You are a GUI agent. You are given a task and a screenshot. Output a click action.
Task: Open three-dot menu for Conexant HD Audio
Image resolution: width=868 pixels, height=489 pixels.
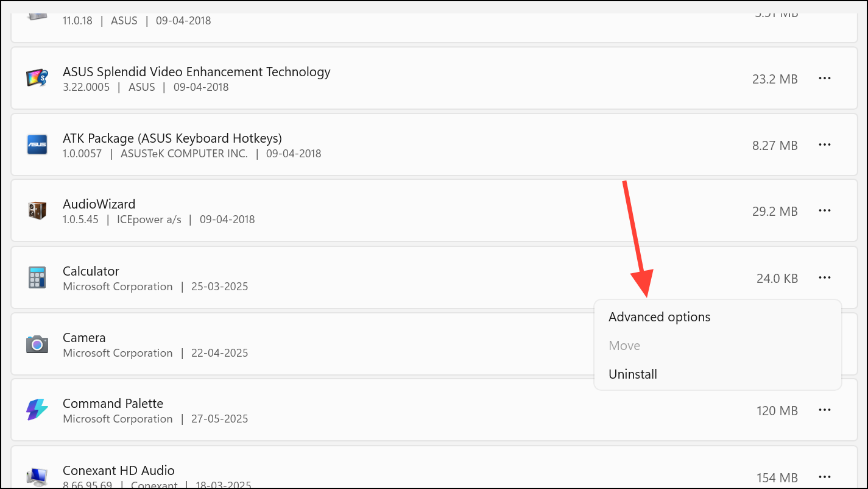pyautogui.click(x=825, y=476)
